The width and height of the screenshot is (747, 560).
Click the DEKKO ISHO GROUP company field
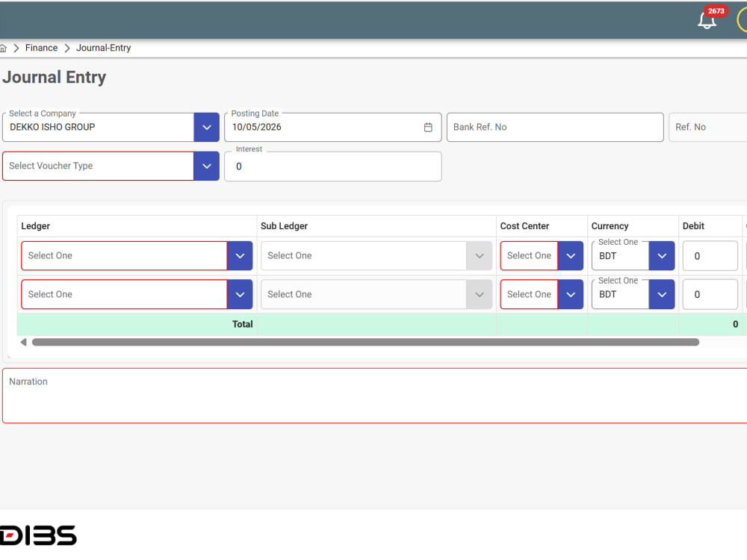[98, 127]
